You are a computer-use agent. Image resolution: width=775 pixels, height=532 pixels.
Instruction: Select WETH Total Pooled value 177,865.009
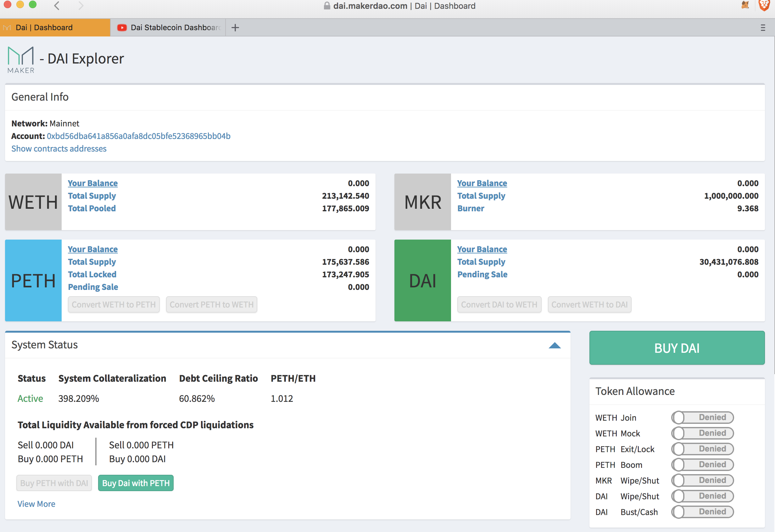pos(345,208)
